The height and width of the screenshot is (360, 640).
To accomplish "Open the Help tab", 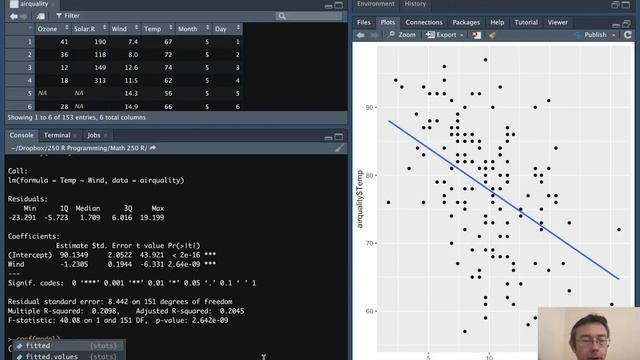I will [497, 22].
